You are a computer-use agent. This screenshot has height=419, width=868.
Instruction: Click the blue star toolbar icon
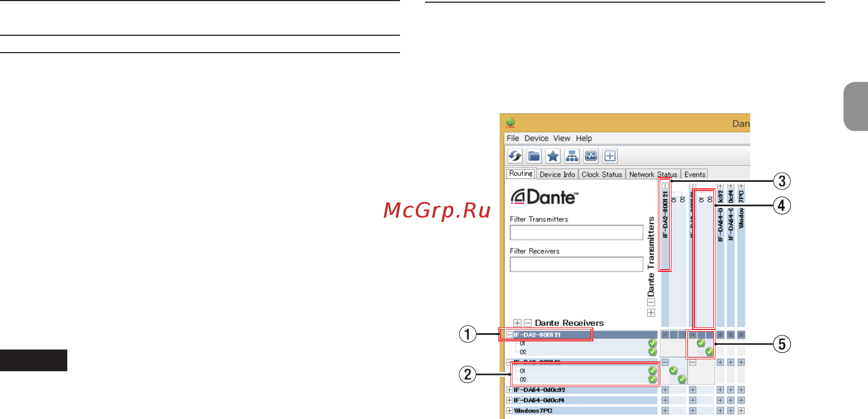pyautogui.click(x=553, y=156)
